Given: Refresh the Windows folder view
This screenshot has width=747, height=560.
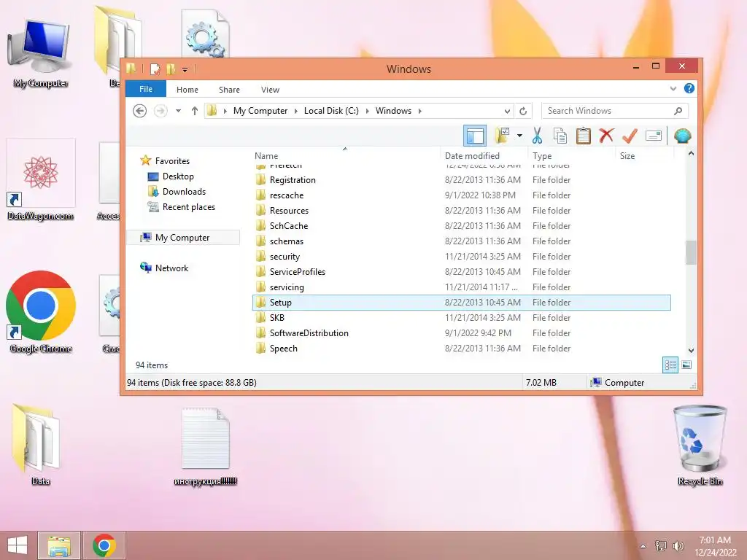Looking at the screenshot, I should click(x=523, y=112).
